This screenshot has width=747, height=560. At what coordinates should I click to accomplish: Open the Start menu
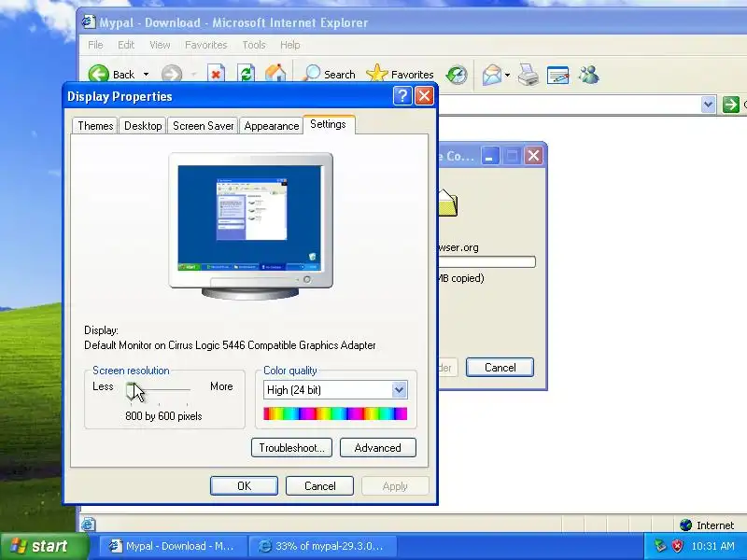pyautogui.click(x=44, y=546)
